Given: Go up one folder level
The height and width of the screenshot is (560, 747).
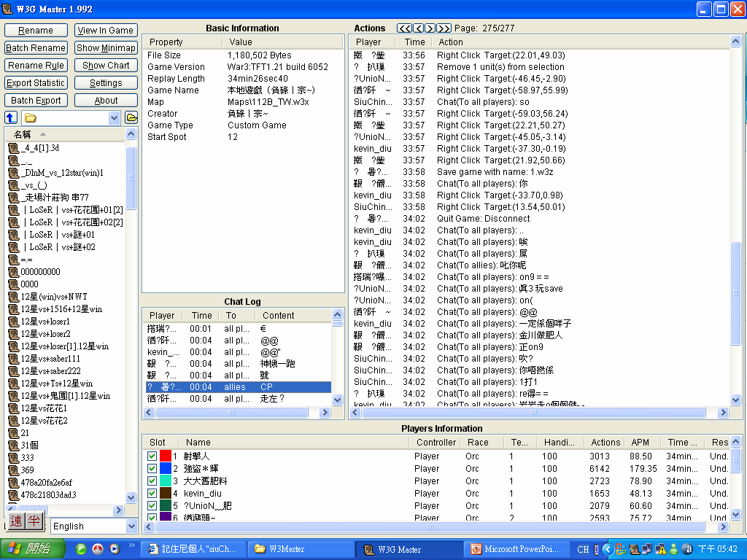Looking at the screenshot, I should click(11, 117).
